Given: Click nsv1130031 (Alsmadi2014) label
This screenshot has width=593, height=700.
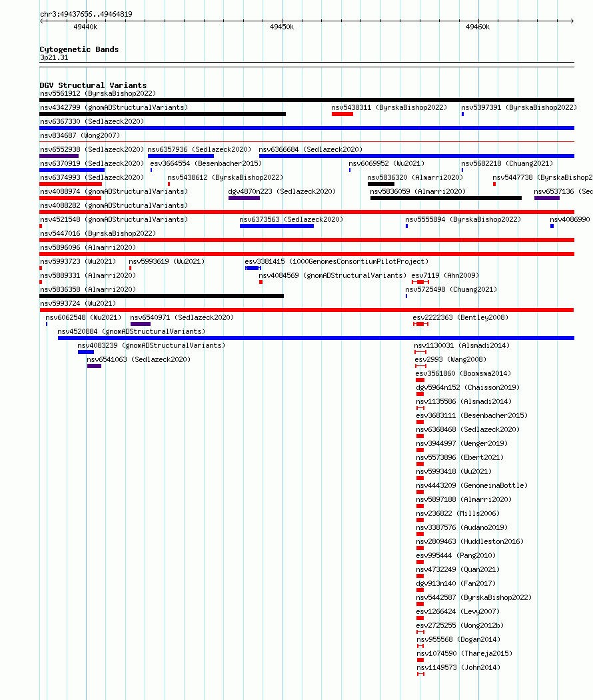Looking at the screenshot, I should (462, 345).
